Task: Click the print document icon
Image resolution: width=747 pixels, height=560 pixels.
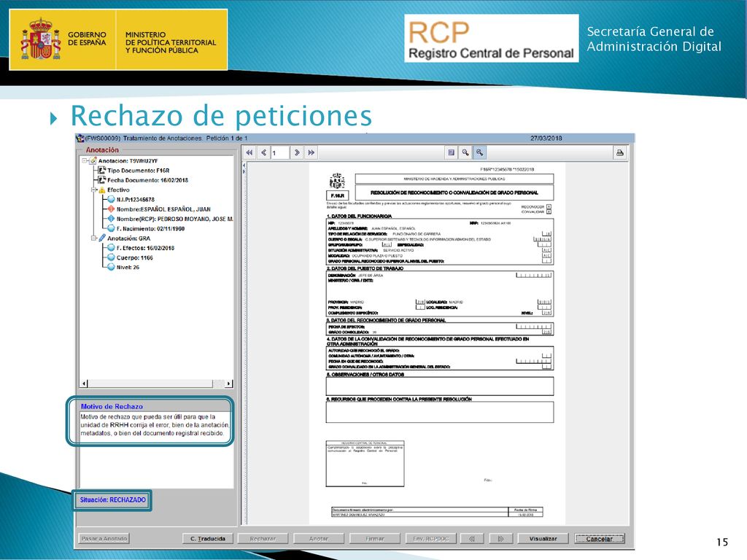Action: 619,153
